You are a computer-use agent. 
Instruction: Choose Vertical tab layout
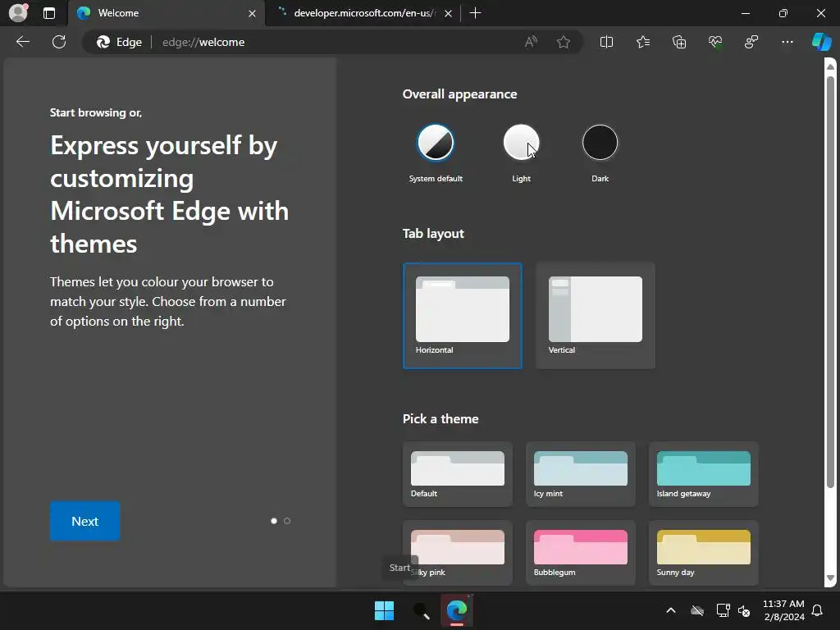(596, 316)
